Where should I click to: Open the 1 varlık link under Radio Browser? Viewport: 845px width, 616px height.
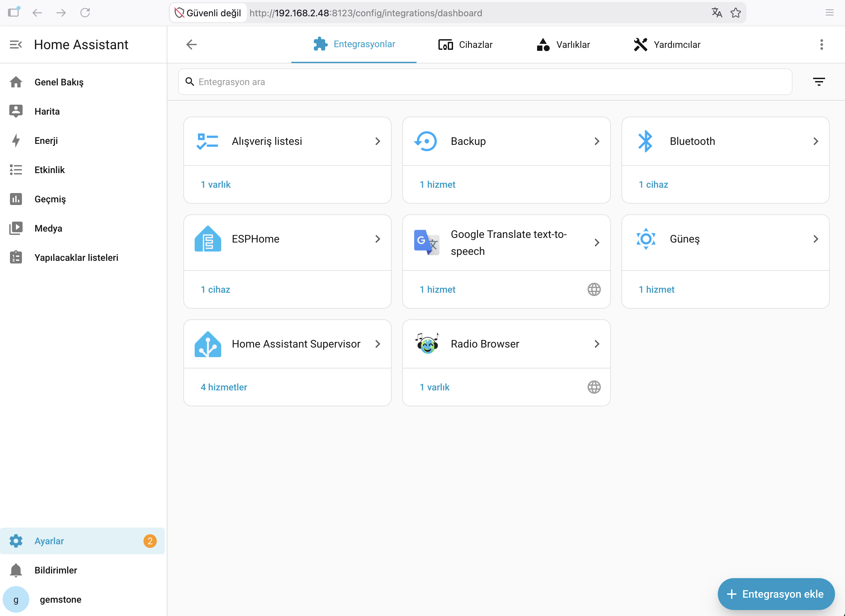[x=434, y=387]
